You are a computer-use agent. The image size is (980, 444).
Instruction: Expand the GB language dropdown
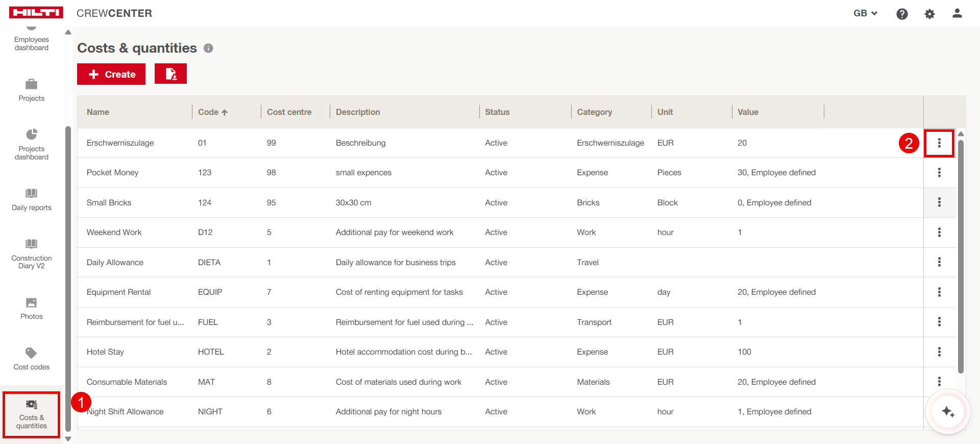point(865,13)
